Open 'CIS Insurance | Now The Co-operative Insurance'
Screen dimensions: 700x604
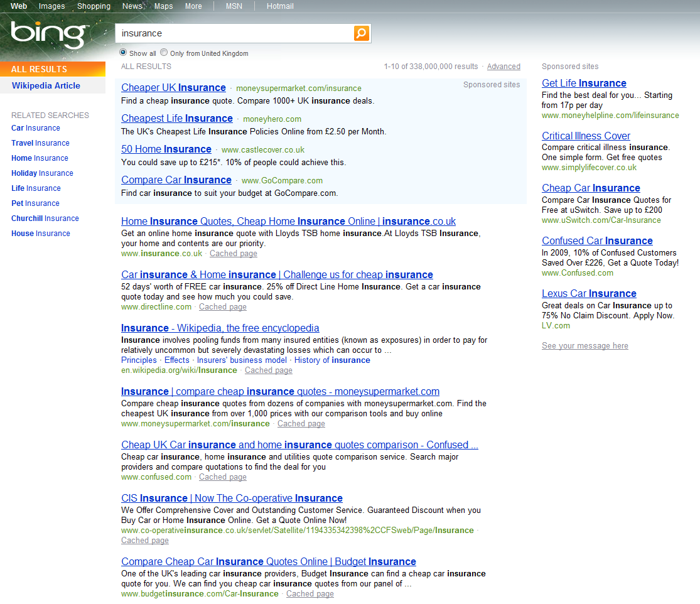(232, 498)
